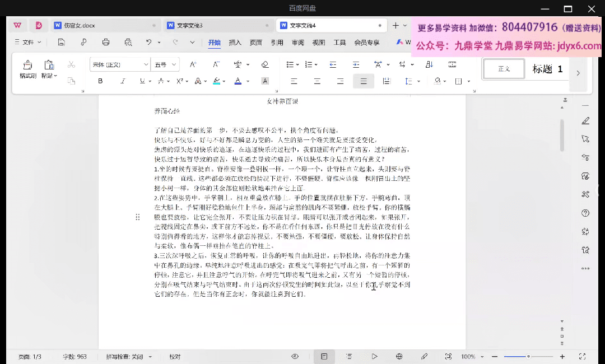
Task: Toggle bold formatting
Action: pyautogui.click(x=100, y=81)
